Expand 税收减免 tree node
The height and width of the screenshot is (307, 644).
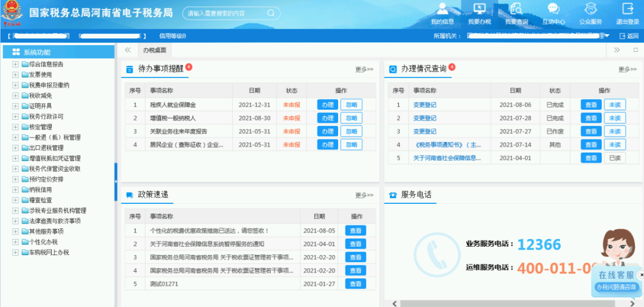point(15,95)
